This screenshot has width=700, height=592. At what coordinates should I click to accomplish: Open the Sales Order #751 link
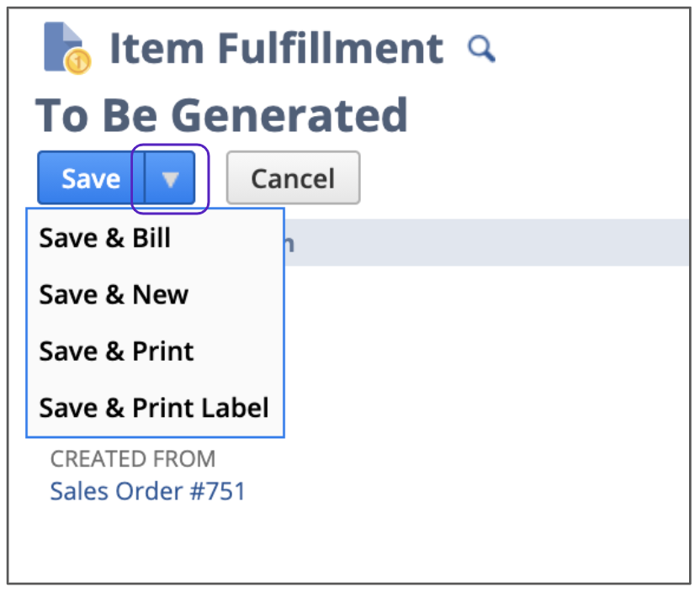147,491
